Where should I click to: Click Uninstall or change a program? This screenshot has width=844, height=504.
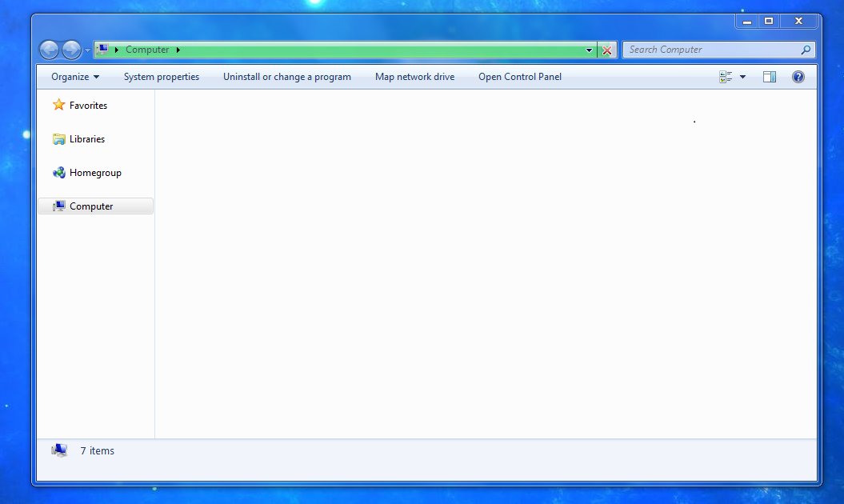pos(287,77)
